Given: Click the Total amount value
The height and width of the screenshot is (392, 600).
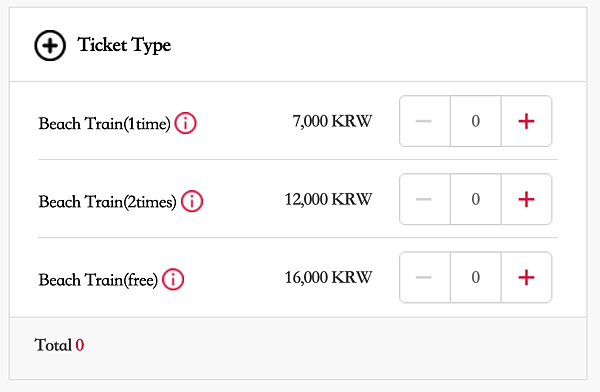Looking at the screenshot, I should [x=80, y=345].
